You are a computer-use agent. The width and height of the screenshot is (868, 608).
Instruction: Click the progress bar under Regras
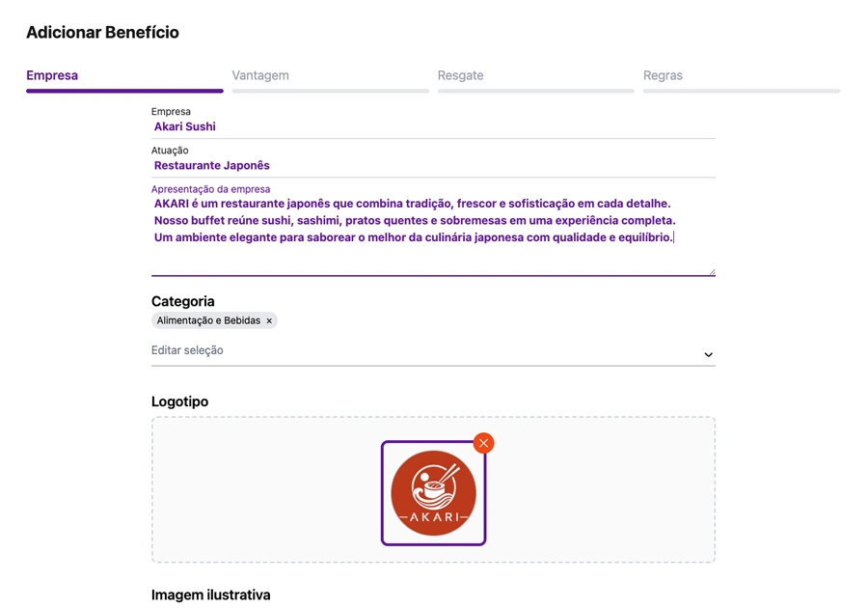(742, 91)
